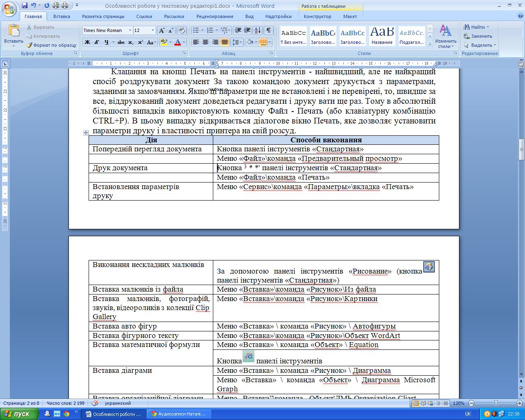Image resolution: width=525 pixels, height=420 pixels.
Task: Click the table move handle icon
Action: [86, 132]
